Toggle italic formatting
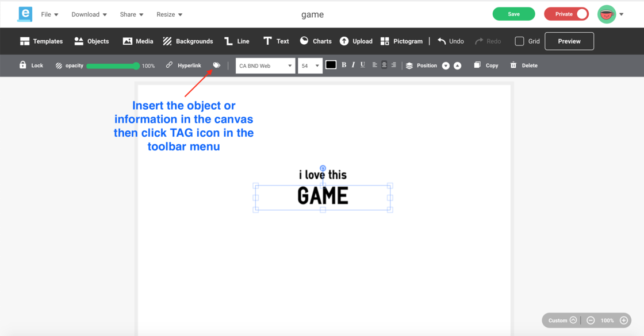The width and height of the screenshot is (644, 336). coord(353,65)
